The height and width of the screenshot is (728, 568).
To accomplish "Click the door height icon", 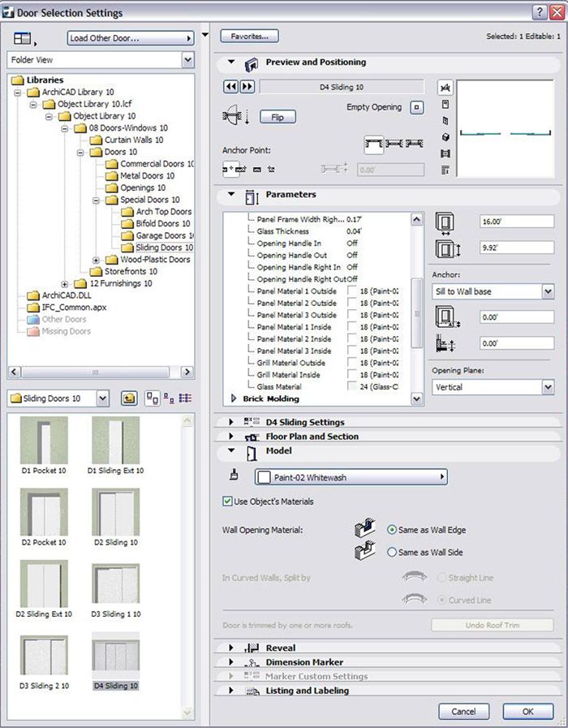I will (x=448, y=248).
